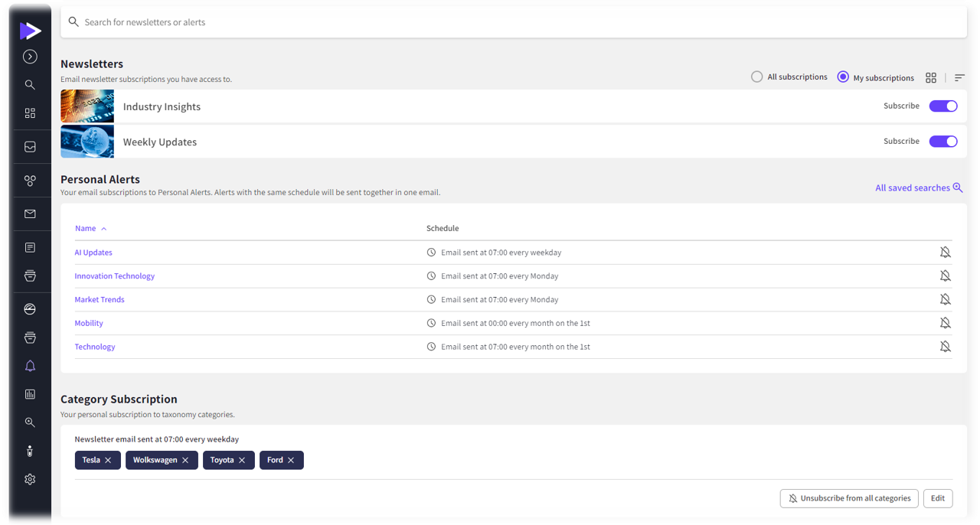Switch newsletters to grid view layout
Viewport: 980px width, 525px height.
click(x=931, y=77)
